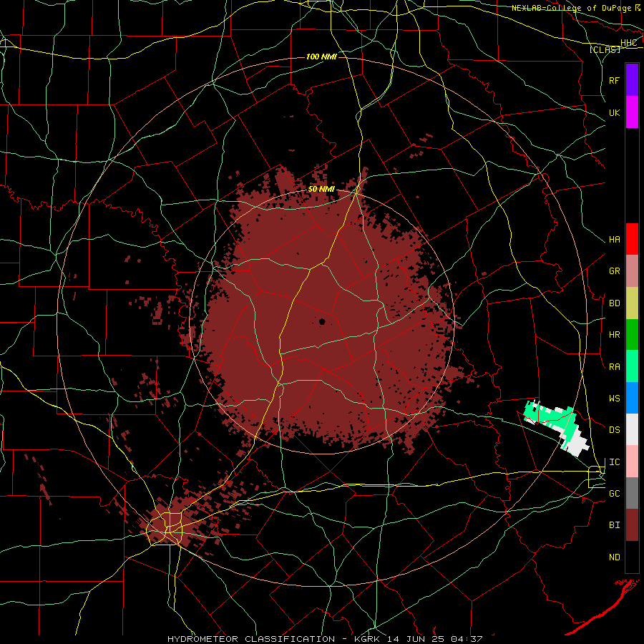Click the "HA" legend label
This screenshot has width=644, height=644.
click(x=614, y=240)
